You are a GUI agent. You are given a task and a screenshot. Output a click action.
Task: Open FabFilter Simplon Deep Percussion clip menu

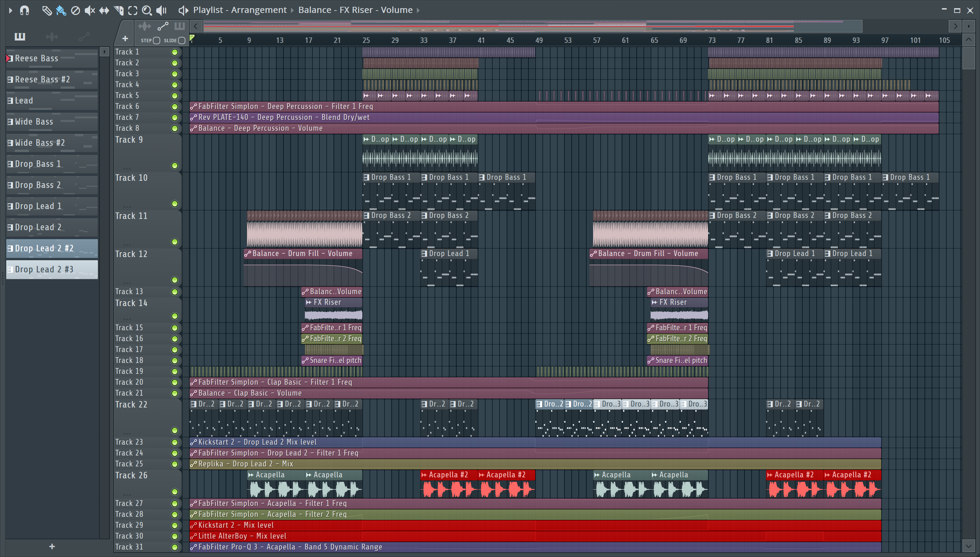coord(194,107)
